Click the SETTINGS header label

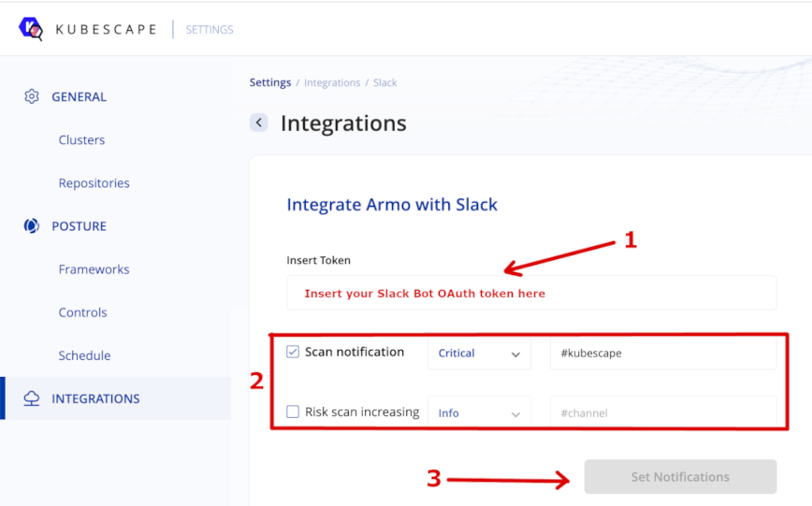(210, 30)
